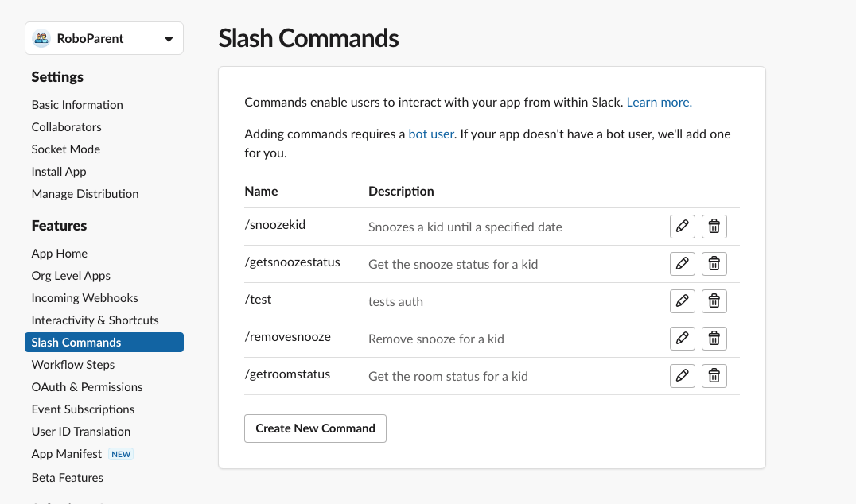Edit the /removesnooze command
The width and height of the screenshot is (856, 504).
682,338
